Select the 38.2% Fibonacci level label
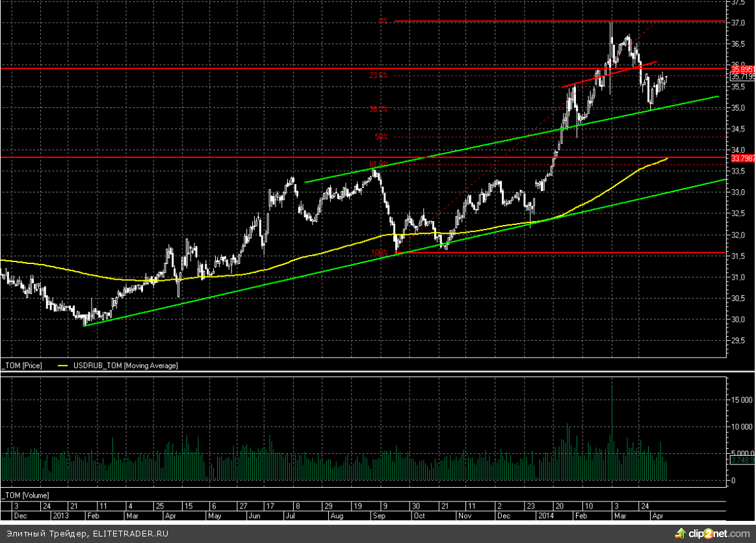Image resolution: width=756 pixels, height=543 pixels. (x=378, y=109)
